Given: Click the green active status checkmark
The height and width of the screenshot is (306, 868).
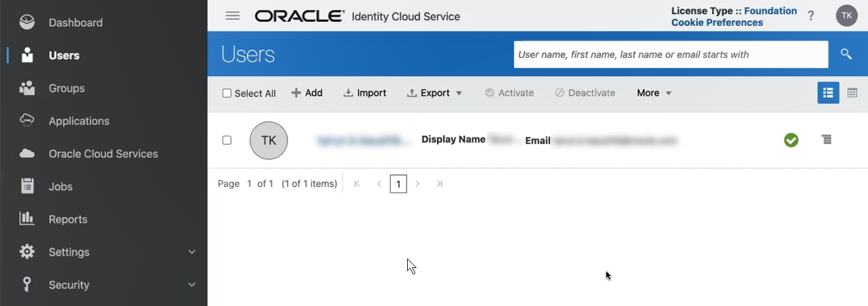Looking at the screenshot, I should [x=791, y=140].
